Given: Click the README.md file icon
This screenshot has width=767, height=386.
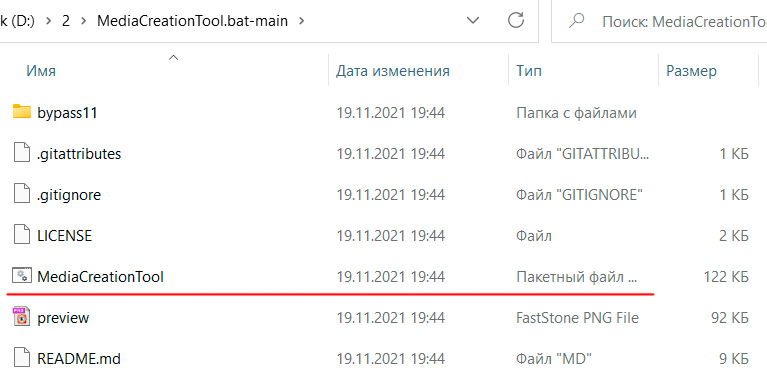Looking at the screenshot, I should tap(22, 359).
